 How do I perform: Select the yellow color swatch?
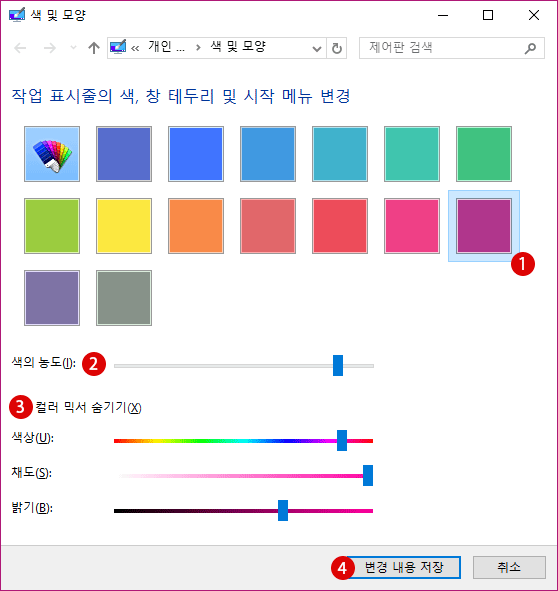point(124,226)
